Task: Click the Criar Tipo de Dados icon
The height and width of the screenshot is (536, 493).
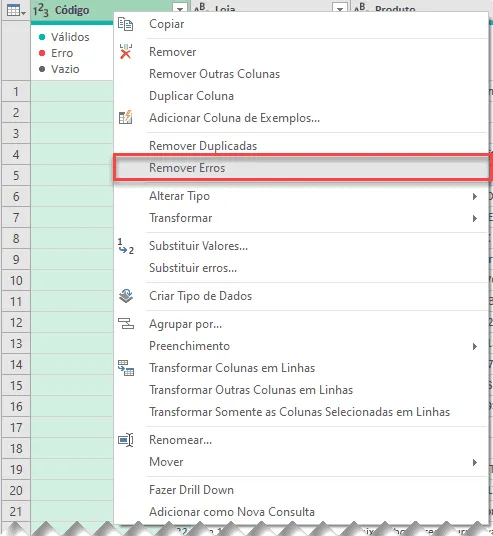Action: click(126, 296)
